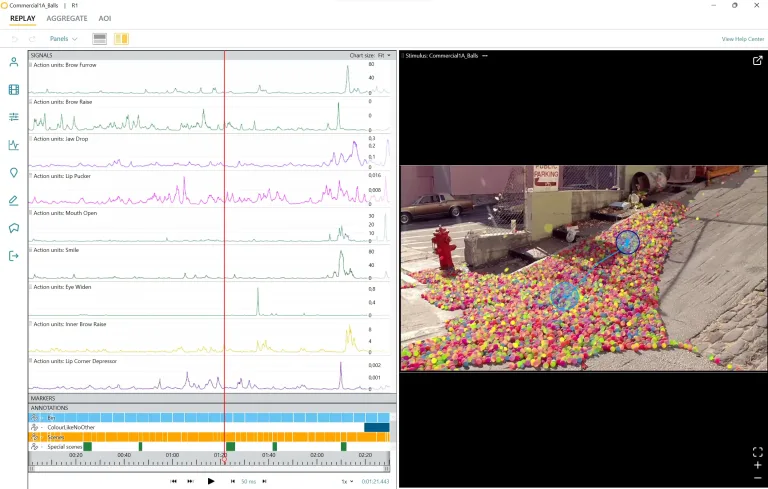Open the Panels dropdown
This screenshot has width=768, height=489.
(x=63, y=39)
